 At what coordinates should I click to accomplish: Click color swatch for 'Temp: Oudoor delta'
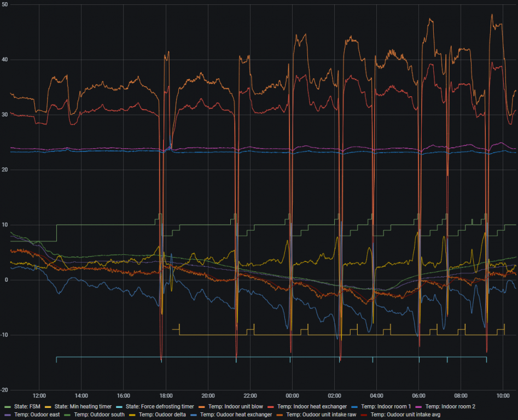tap(132, 416)
